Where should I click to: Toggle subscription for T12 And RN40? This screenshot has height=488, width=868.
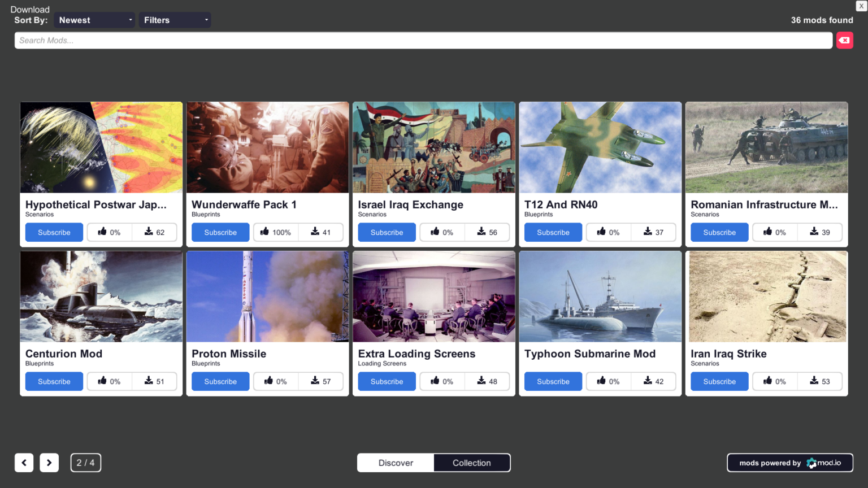553,232
